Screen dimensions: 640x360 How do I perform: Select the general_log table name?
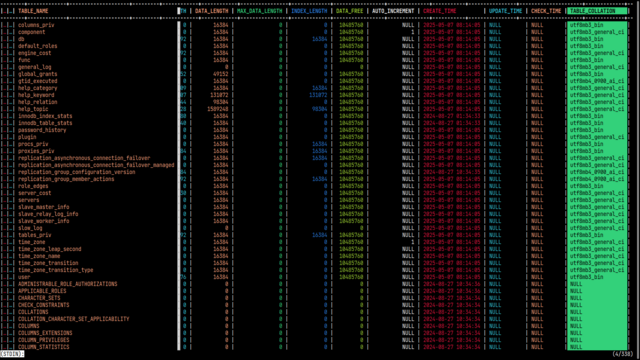tap(34, 67)
